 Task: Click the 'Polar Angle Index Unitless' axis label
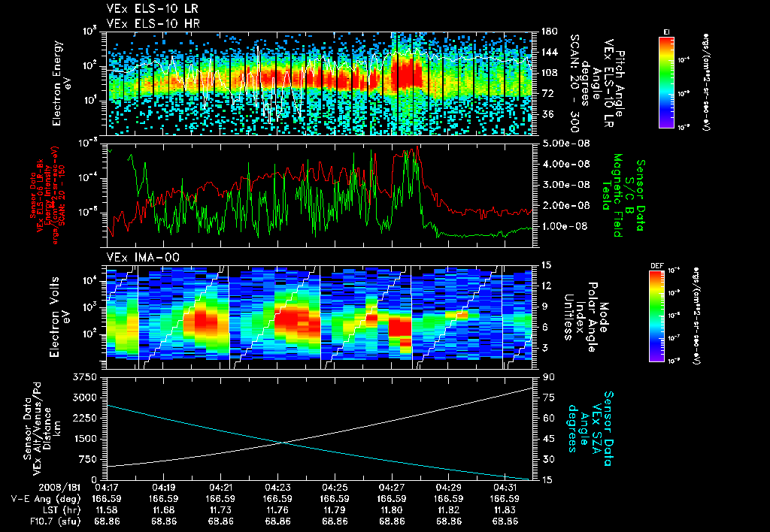coord(581,317)
